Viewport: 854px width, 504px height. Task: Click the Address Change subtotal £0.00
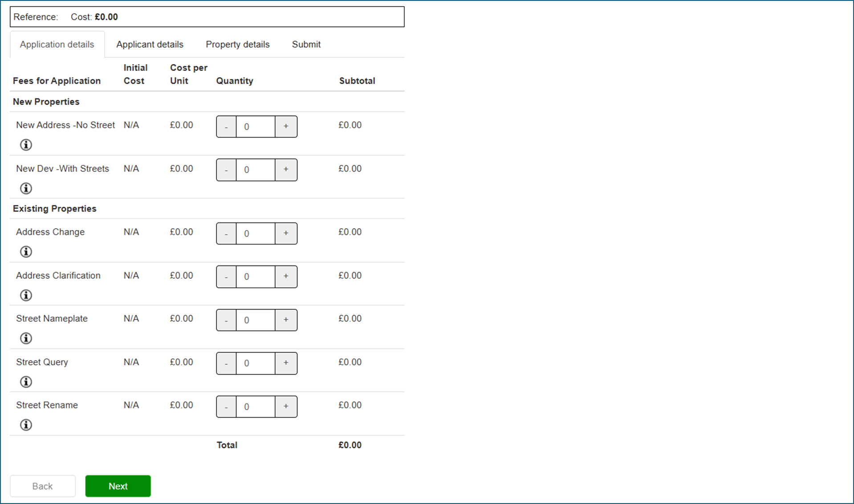pos(350,232)
